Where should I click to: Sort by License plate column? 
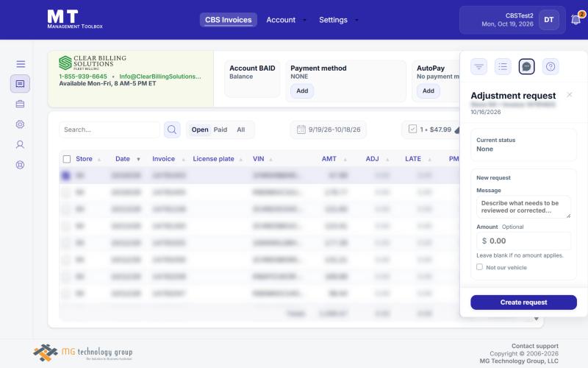click(218, 159)
